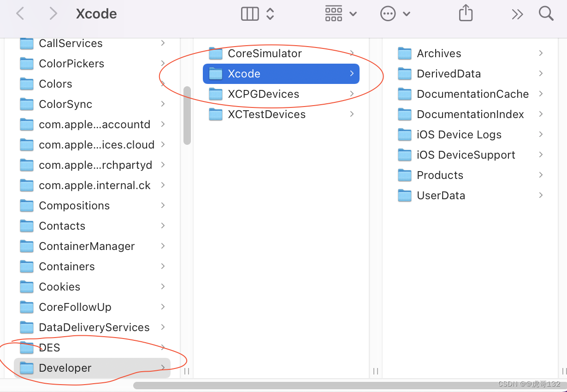Expand chevron beside XCTestDevices

[x=352, y=114]
